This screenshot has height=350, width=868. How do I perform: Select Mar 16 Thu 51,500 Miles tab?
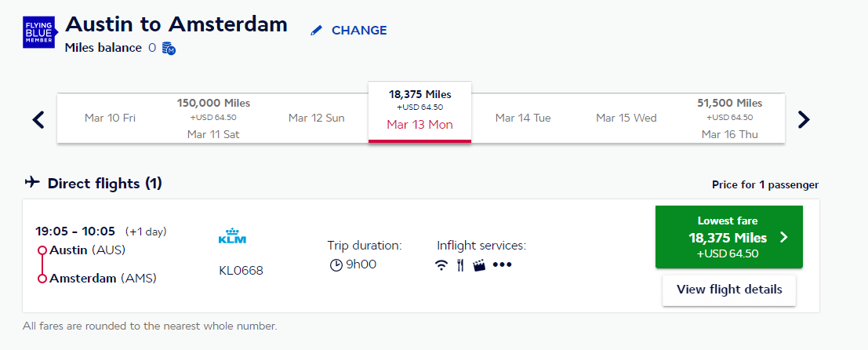click(730, 118)
